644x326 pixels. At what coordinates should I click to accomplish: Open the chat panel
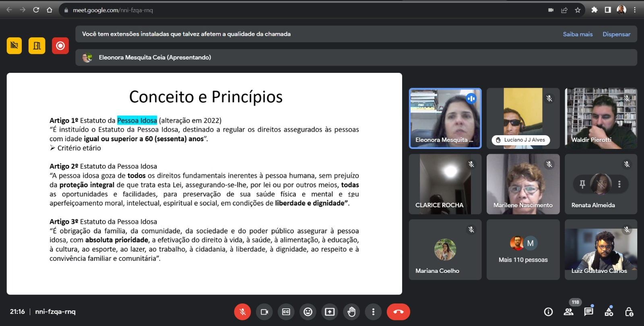[x=588, y=312]
